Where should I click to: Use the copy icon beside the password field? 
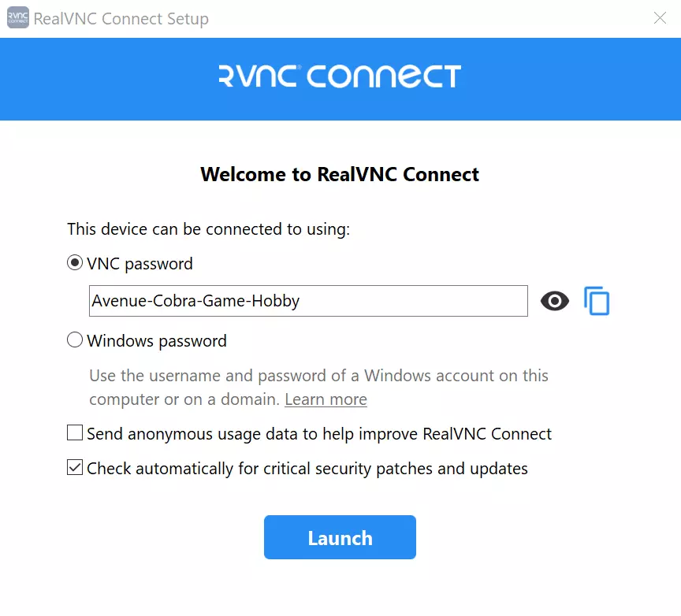pyautogui.click(x=597, y=301)
